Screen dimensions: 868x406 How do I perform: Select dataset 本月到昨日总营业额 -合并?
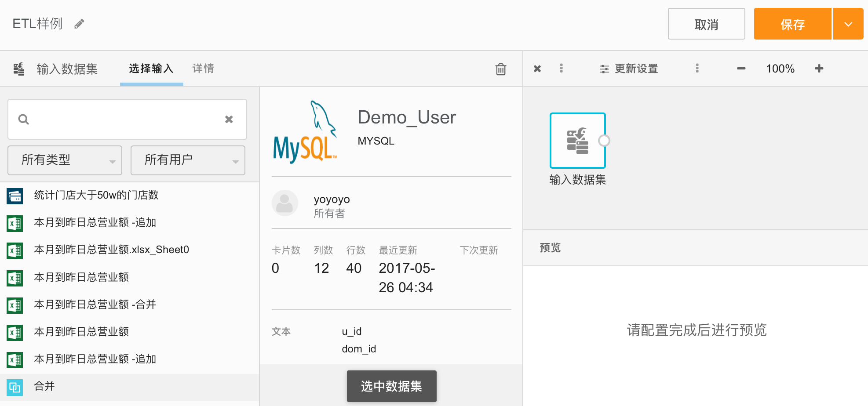pyautogui.click(x=129, y=304)
